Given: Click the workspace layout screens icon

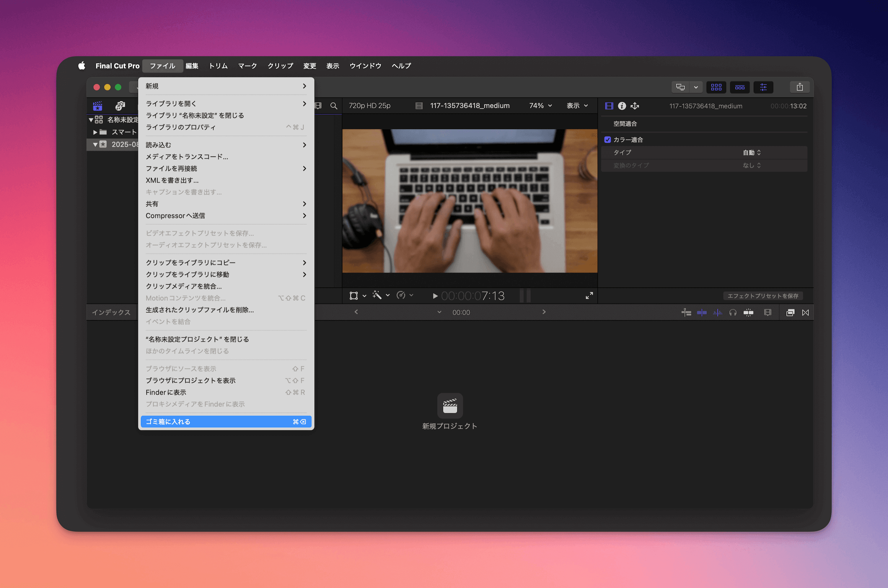Looking at the screenshot, I should (680, 87).
